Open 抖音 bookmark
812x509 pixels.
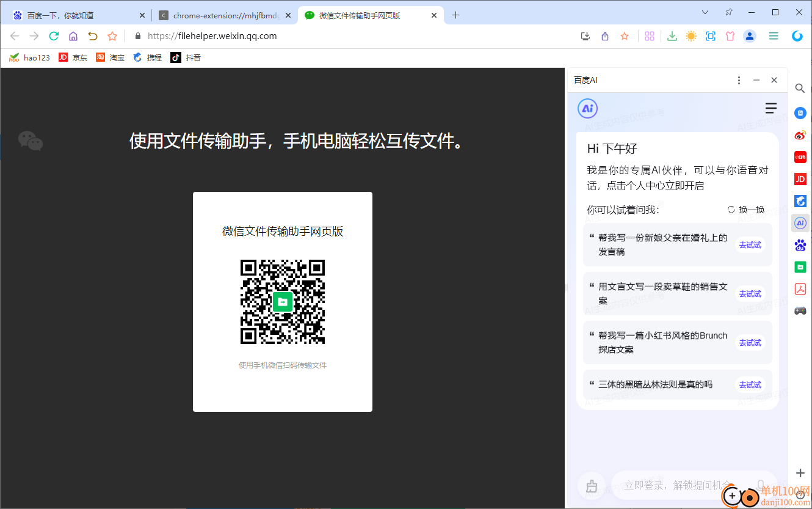[x=186, y=57]
